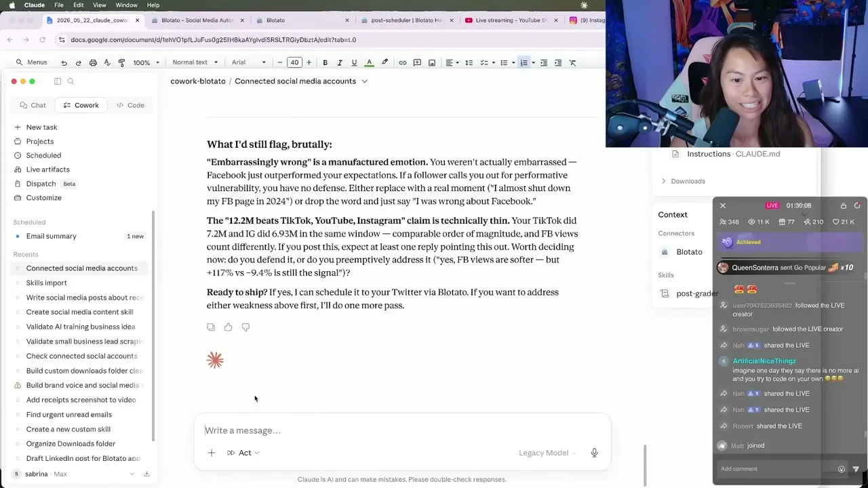Switch to the Cowork tab
Screen dimensions: 868x488
pos(81,105)
